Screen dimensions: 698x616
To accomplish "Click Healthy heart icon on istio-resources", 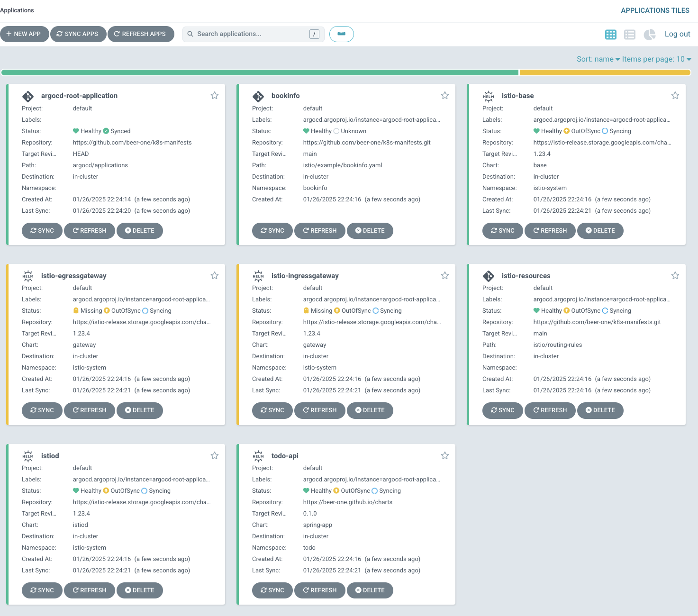I will [536, 311].
